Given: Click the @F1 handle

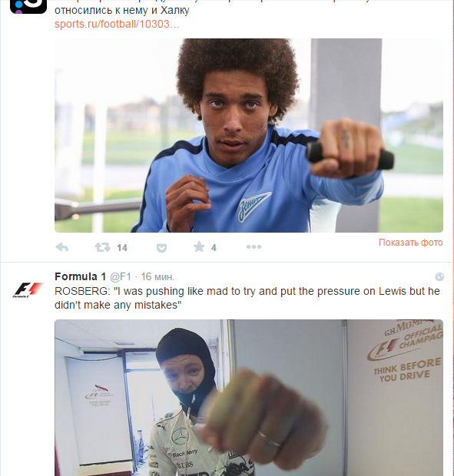Looking at the screenshot, I should pos(121,277).
